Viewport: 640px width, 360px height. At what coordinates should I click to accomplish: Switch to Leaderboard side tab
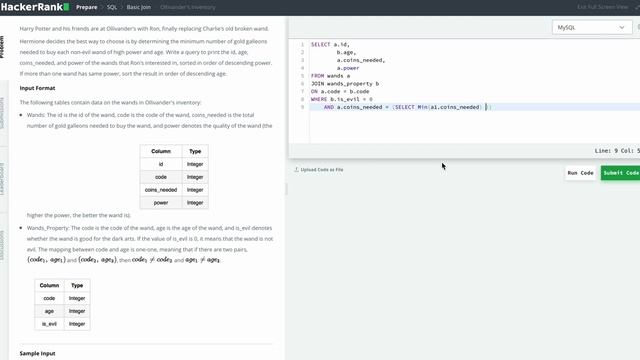pos(2,179)
